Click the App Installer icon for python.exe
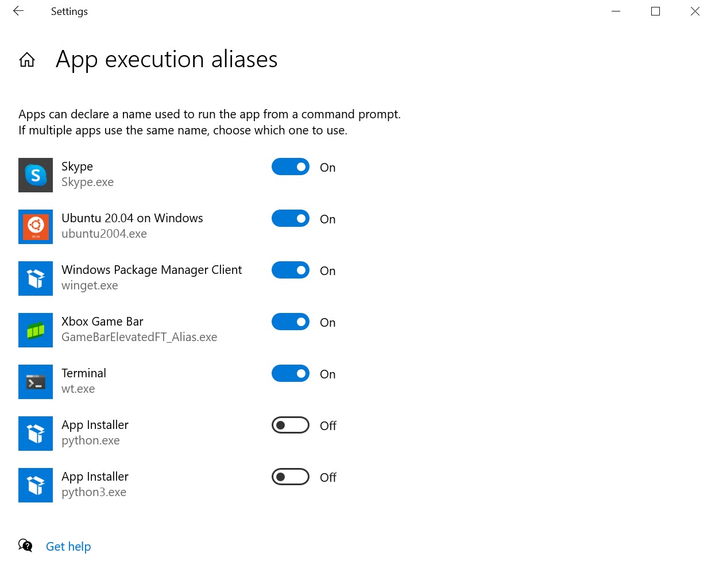 36,434
